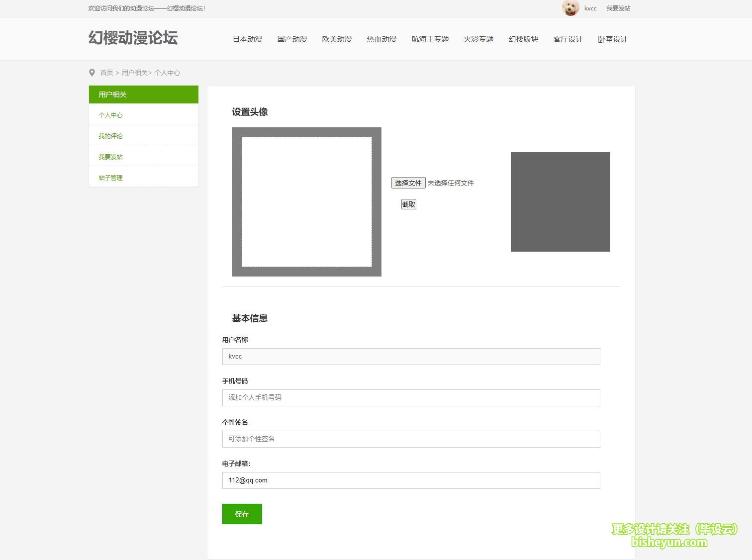
Task: Click the user avatar picture in top bar
Action: (570, 8)
